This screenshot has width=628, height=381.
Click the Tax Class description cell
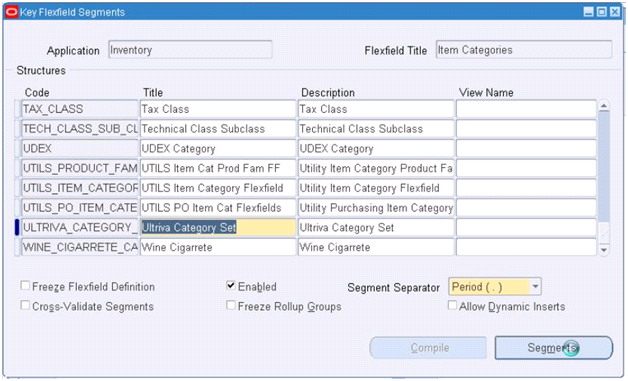tap(376, 109)
